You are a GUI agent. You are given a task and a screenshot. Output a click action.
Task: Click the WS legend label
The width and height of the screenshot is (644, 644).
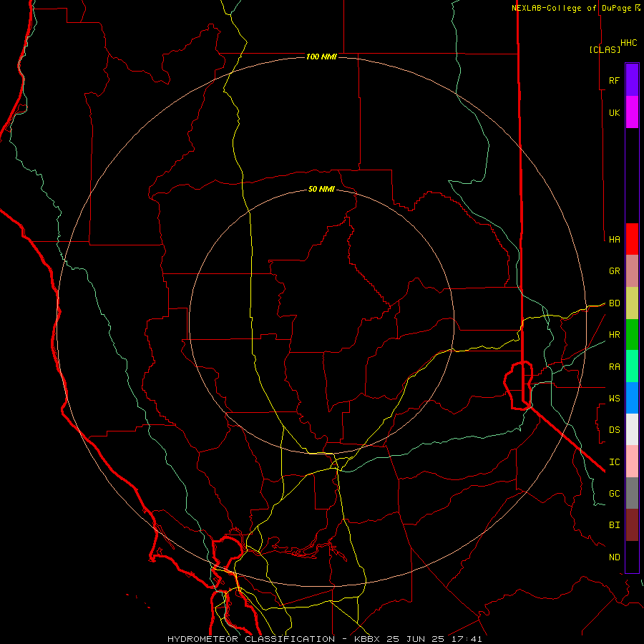(614, 399)
